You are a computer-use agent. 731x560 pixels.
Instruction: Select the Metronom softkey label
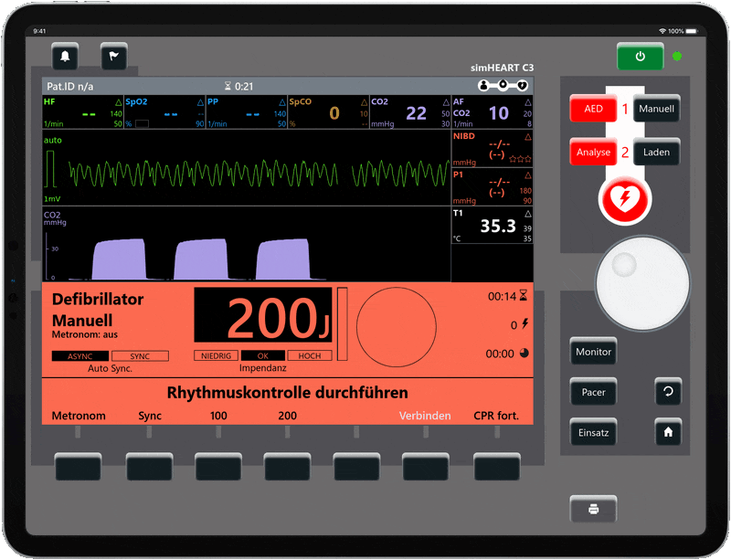click(x=79, y=415)
